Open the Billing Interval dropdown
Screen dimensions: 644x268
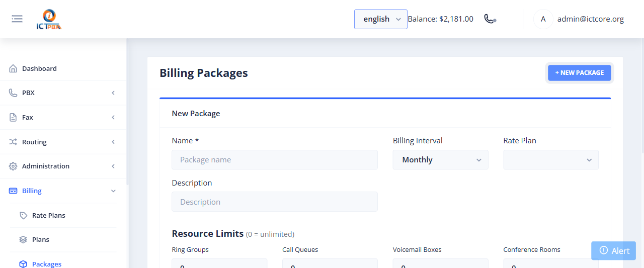441,159
